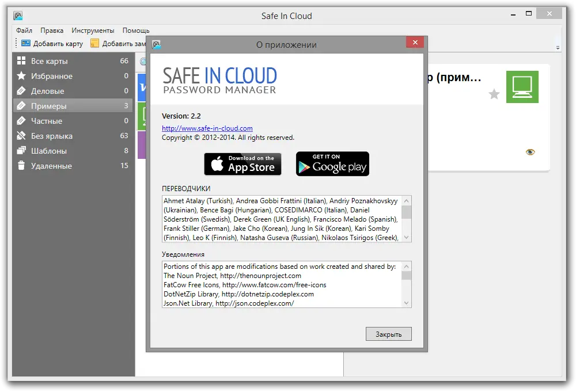Open the Помощь menu
576x392 pixels.
136,31
